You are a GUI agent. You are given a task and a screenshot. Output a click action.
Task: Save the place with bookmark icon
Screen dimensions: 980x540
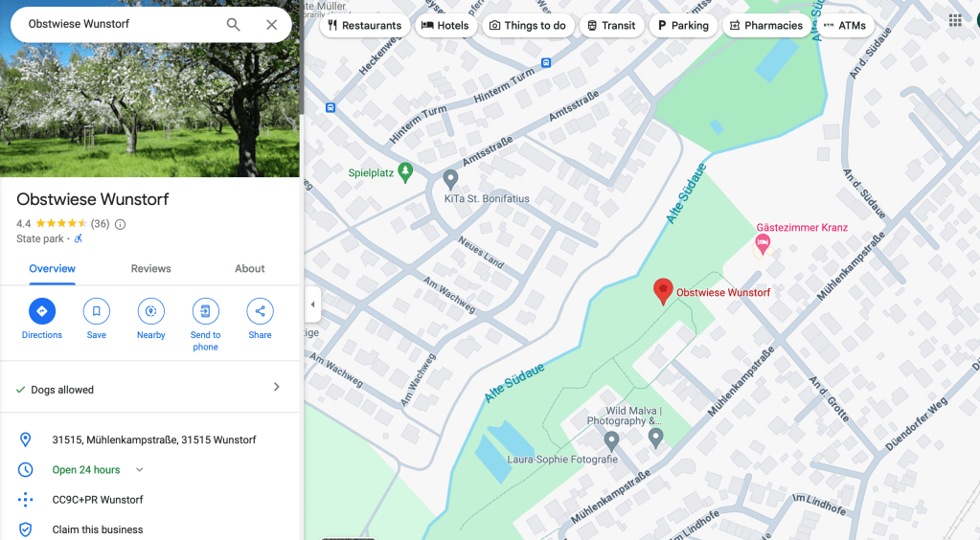[x=96, y=311]
